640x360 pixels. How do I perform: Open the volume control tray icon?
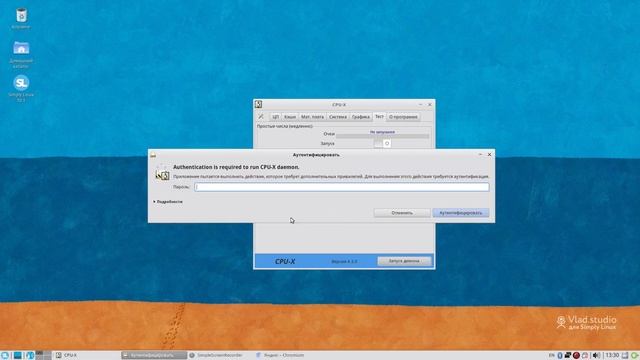click(x=596, y=356)
